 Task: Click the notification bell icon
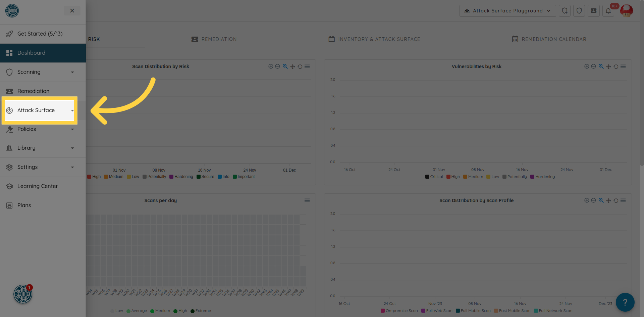tap(608, 11)
